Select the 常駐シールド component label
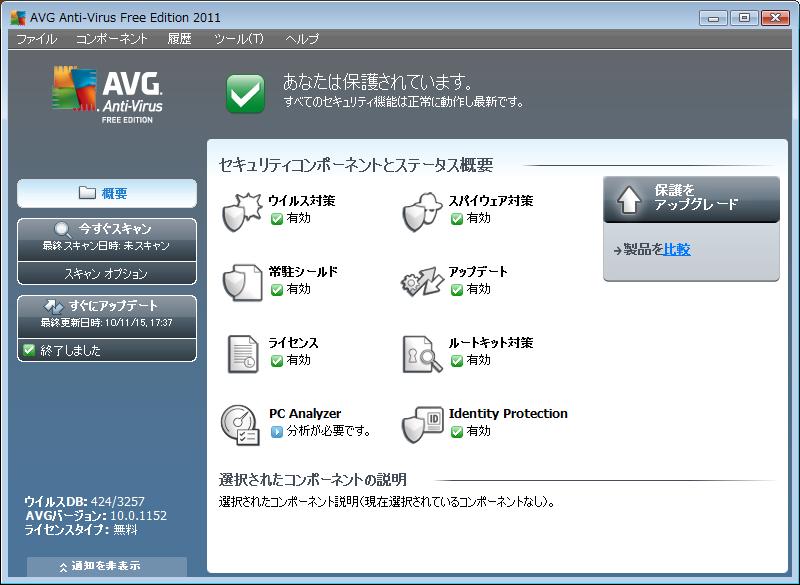The height and width of the screenshot is (585, 800). (303, 271)
